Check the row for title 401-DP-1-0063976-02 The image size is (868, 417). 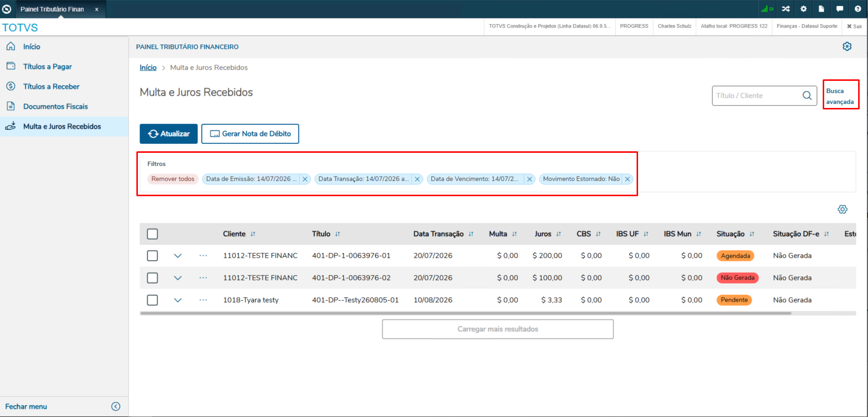tap(153, 278)
